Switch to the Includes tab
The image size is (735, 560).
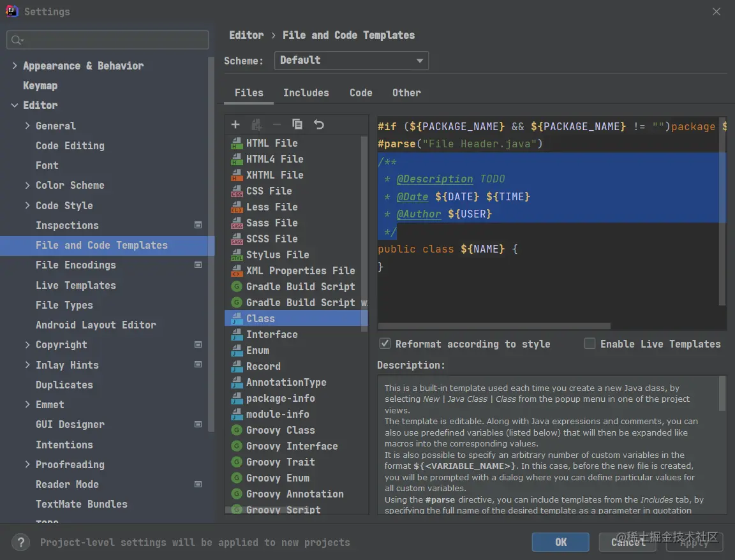(x=306, y=92)
